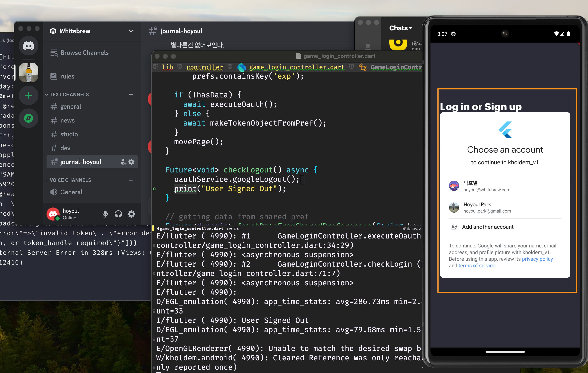Collapse the VOICE CHANNELS category
Image resolution: width=588 pixels, height=373 pixels.
[70, 180]
